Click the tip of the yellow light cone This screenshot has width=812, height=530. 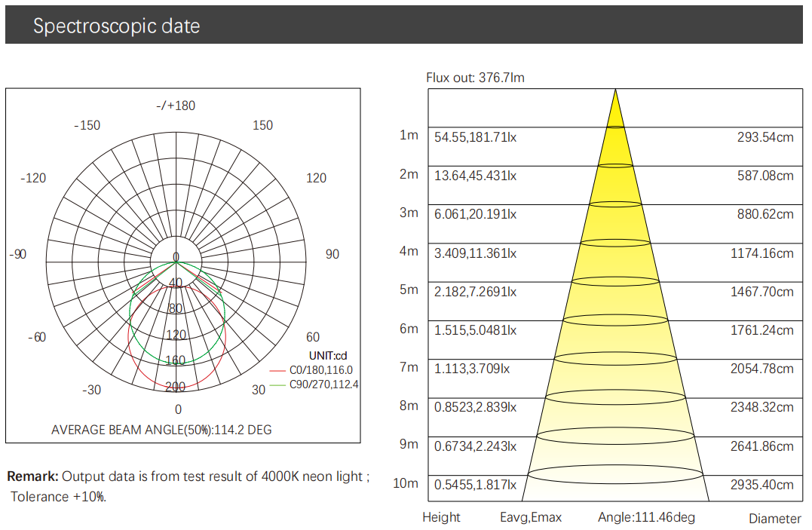coord(615,91)
